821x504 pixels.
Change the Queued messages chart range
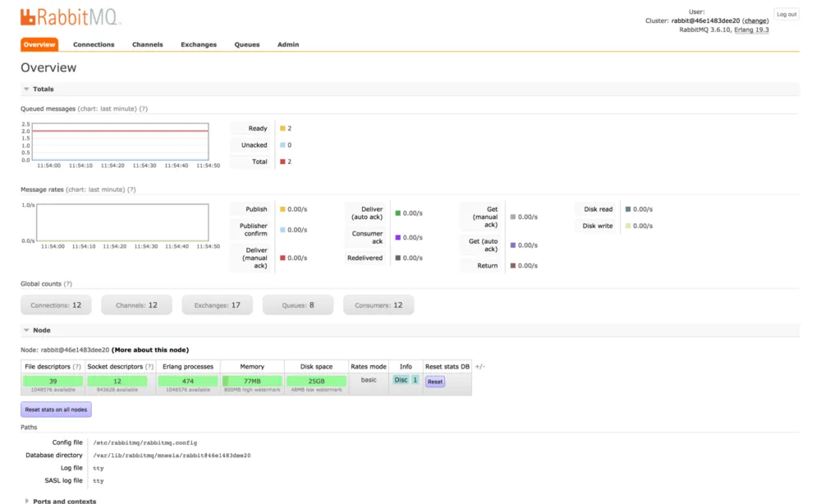coord(107,109)
